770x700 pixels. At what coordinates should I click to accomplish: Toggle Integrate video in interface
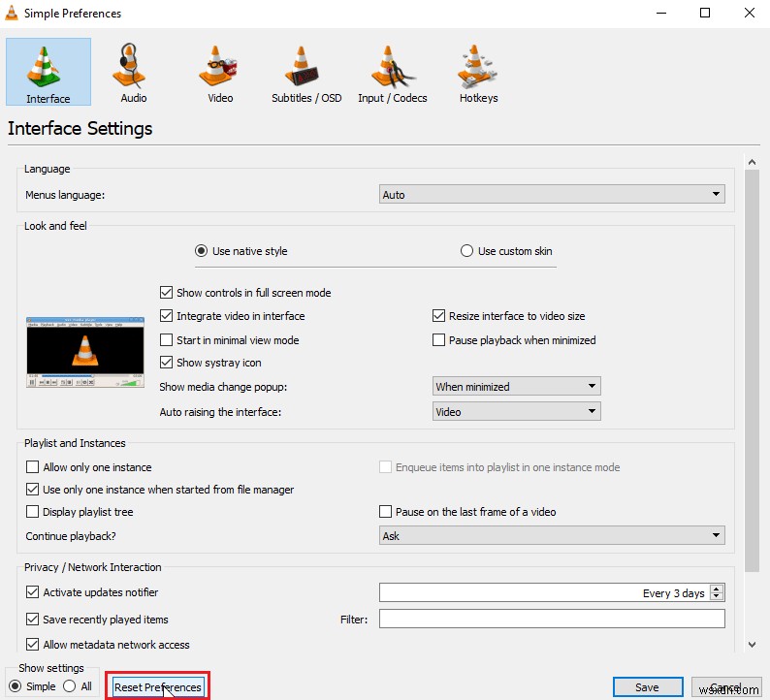pos(233,316)
